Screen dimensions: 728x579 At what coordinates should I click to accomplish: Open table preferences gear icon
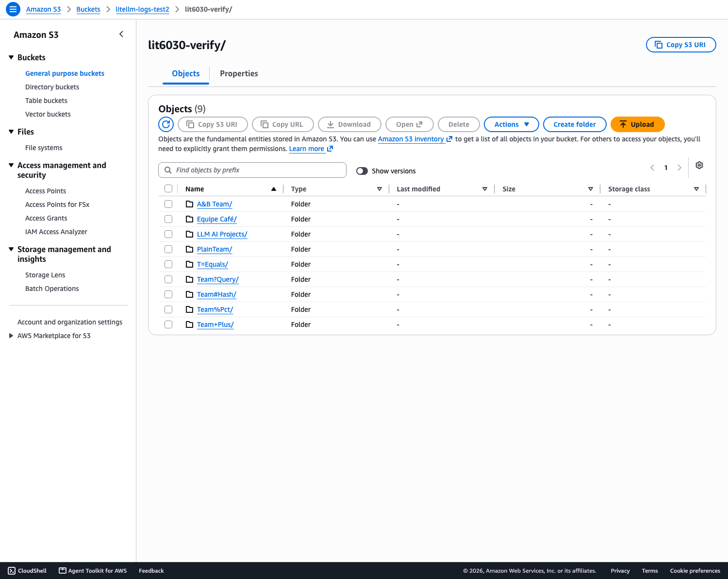click(x=699, y=165)
